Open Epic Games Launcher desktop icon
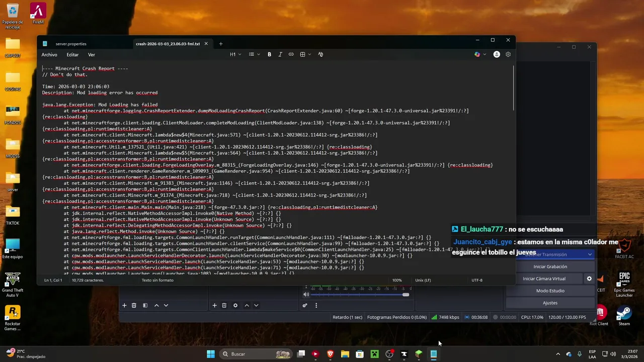Viewport: 644px width, 362px height. (x=624, y=285)
